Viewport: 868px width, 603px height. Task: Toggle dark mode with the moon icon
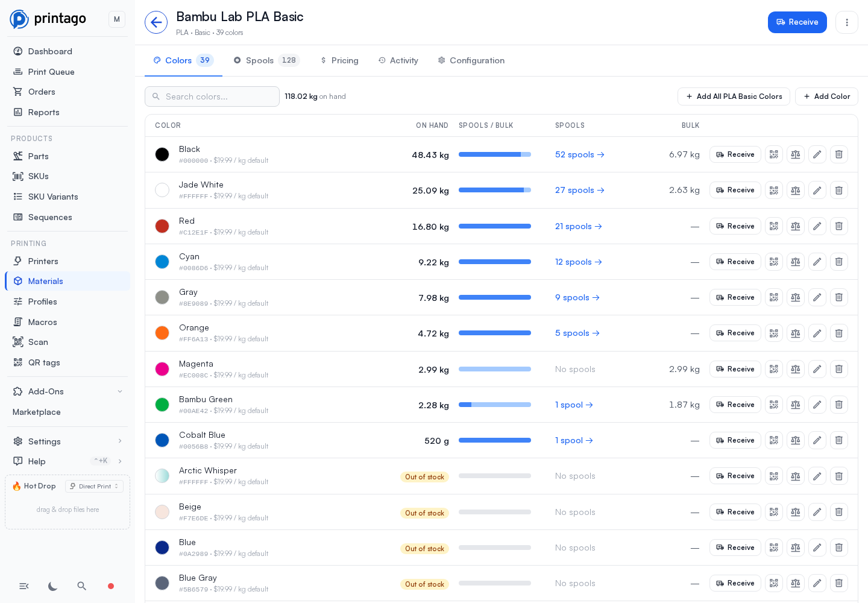coord(53,586)
